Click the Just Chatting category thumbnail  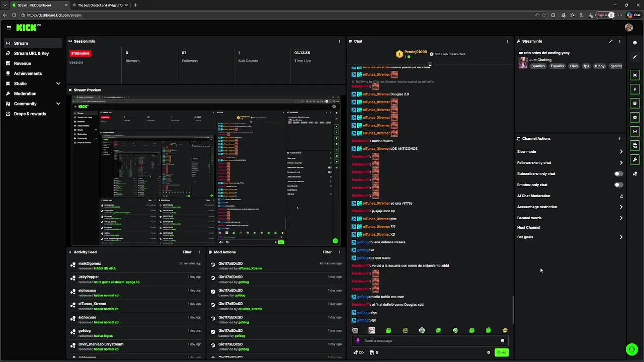[523, 62]
